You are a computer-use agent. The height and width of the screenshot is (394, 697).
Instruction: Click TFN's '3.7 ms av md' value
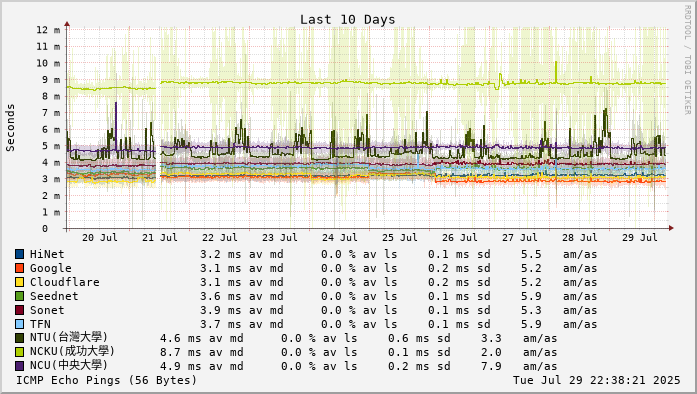point(241,324)
